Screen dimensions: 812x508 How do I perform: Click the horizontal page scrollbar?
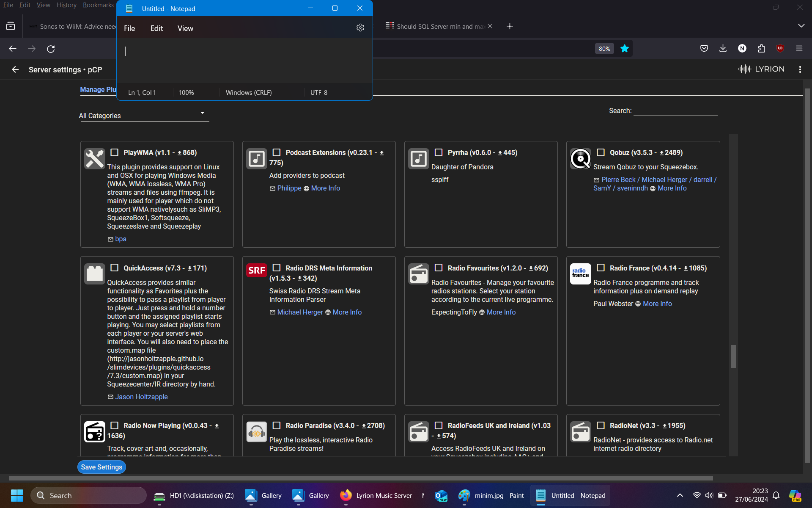(x=361, y=478)
